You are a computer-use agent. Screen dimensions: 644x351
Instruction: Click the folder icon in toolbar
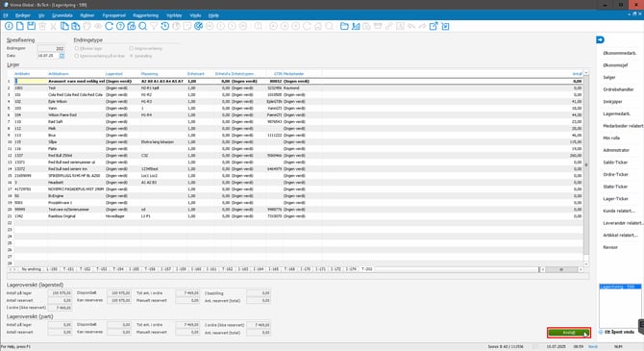click(x=344, y=26)
